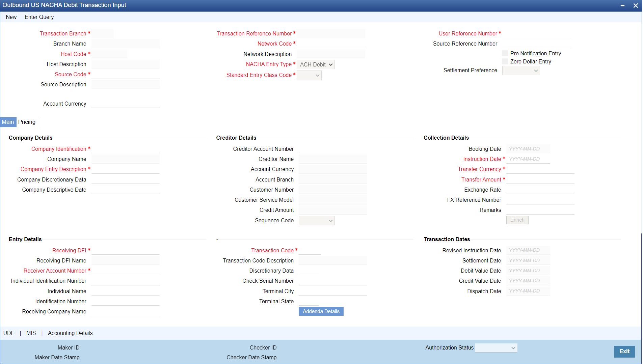The width and height of the screenshot is (643, 364).
Task: Focus the Individual Identification Number field
Action: (126, 281)
